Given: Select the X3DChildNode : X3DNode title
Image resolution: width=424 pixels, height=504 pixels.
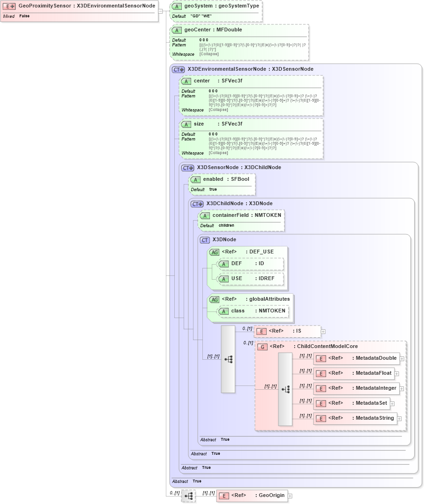Looking at the screenshot, I should pyautogui.click(x=239, y=203).
